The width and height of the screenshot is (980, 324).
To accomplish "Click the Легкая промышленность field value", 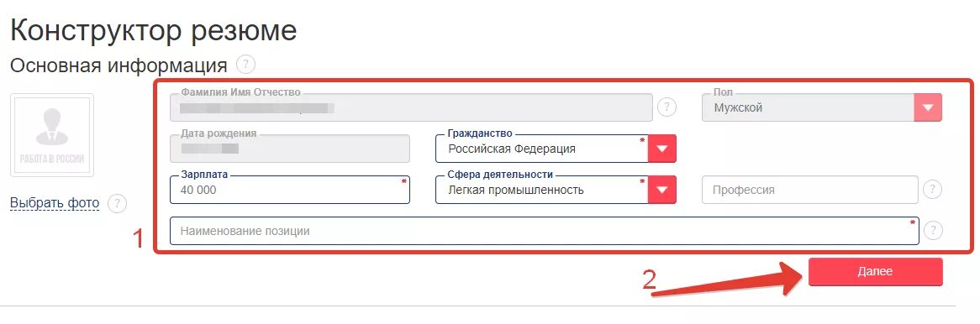I will (x=516, y=190).
